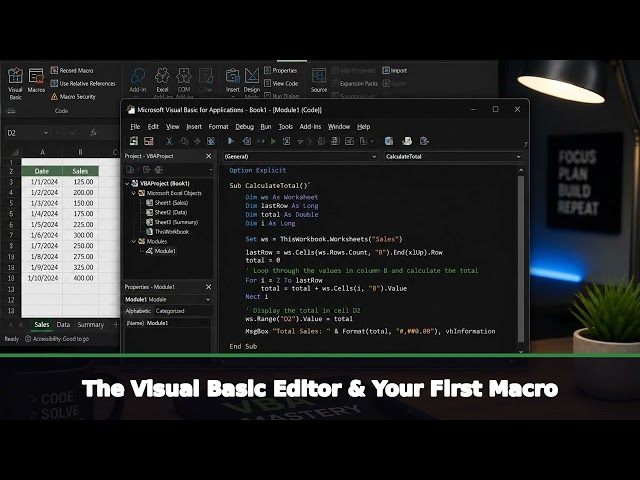This screenshot has height=480, width=640.
Task: Select Sheet1 (Sales) in the project tree
Action: 167,202
